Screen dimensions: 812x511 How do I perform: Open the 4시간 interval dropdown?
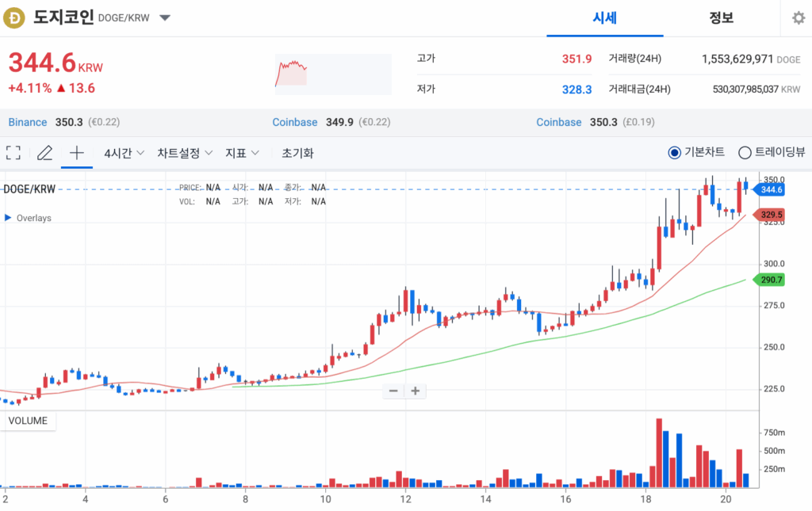tap(124, 153)
